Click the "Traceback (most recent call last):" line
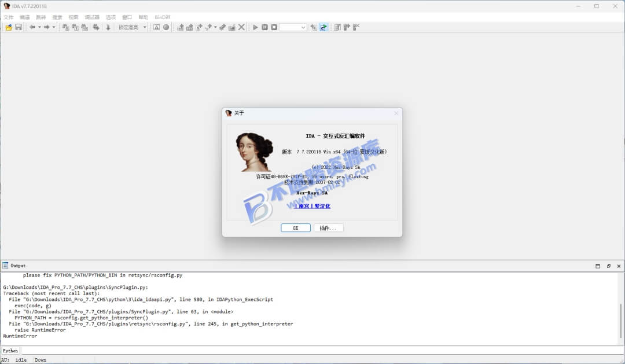Image resolution: width=625 pixels, height=364 pixels. (x=52, y=293)
